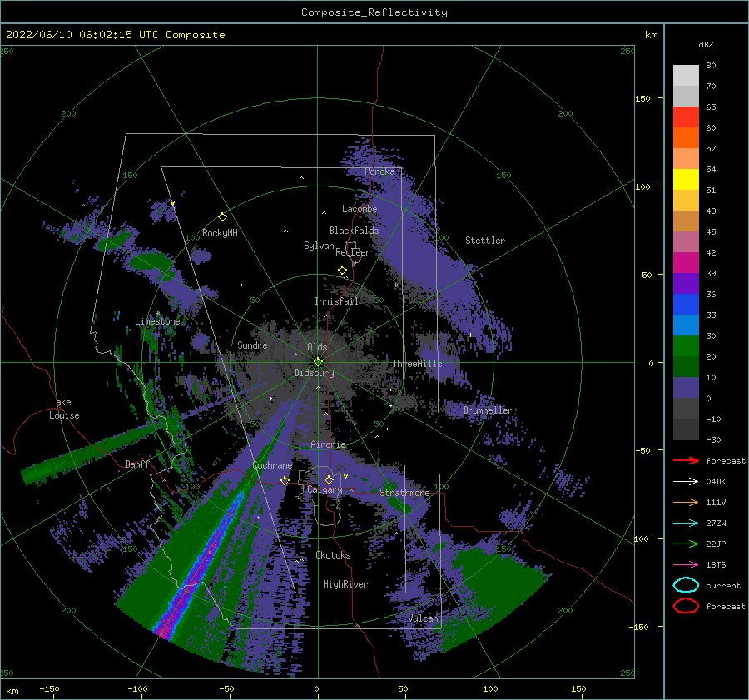The width and height of the screenshot is (749, 700).
Task: Select the magenta 42 dBZ color swatch
Action: click(x=686, y=263)
